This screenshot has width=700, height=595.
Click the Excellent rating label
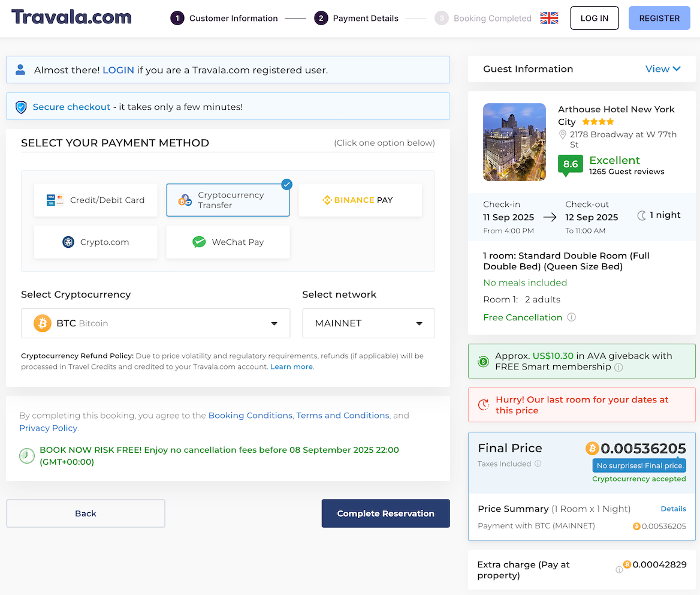[614, 160]
